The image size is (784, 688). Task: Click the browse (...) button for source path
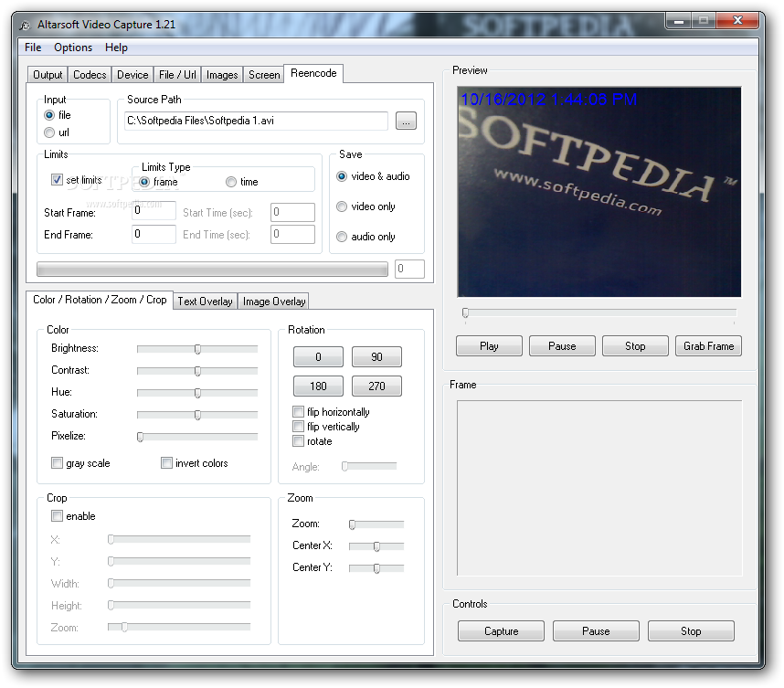click(x=406, y=121)
